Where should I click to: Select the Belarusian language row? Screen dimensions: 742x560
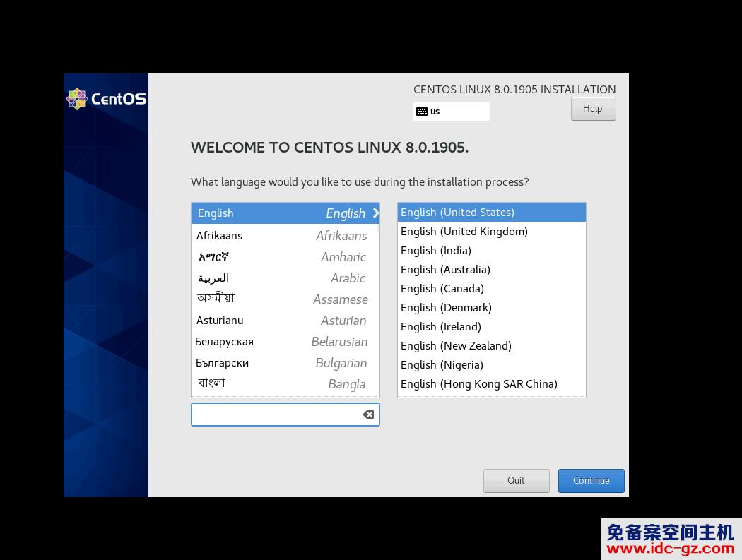tap(285, 342)
